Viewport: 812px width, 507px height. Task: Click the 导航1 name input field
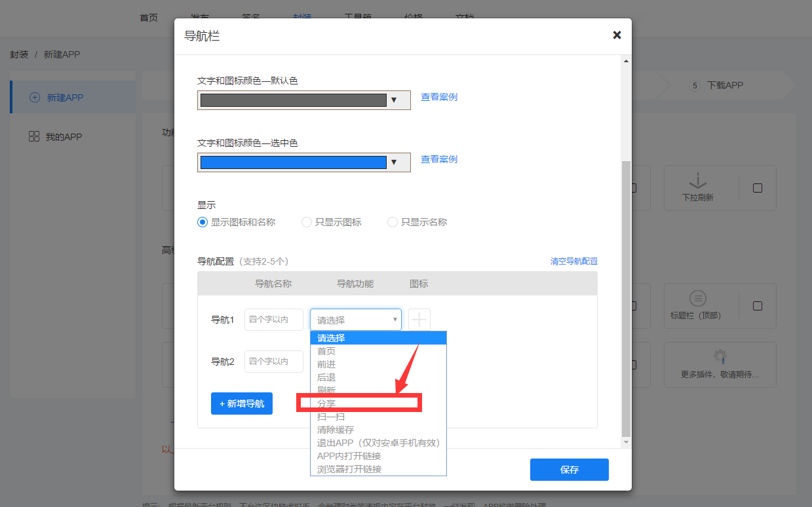[x=273, y=320]
